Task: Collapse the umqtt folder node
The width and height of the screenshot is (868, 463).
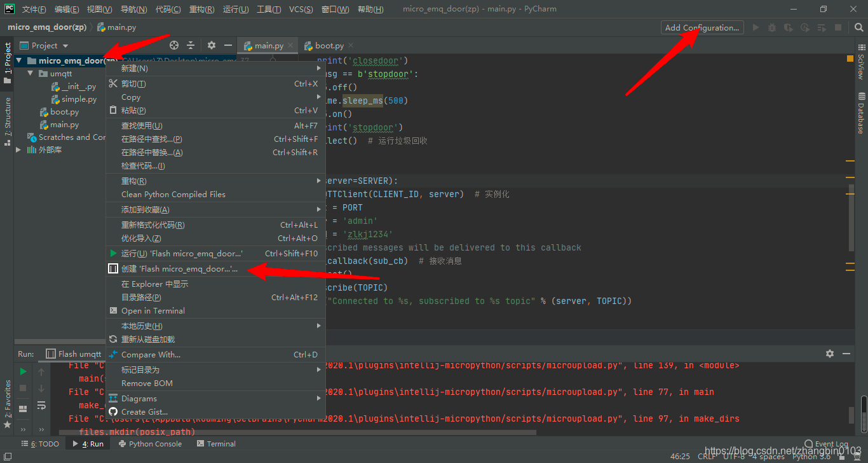Action: (x=31, y=74)
